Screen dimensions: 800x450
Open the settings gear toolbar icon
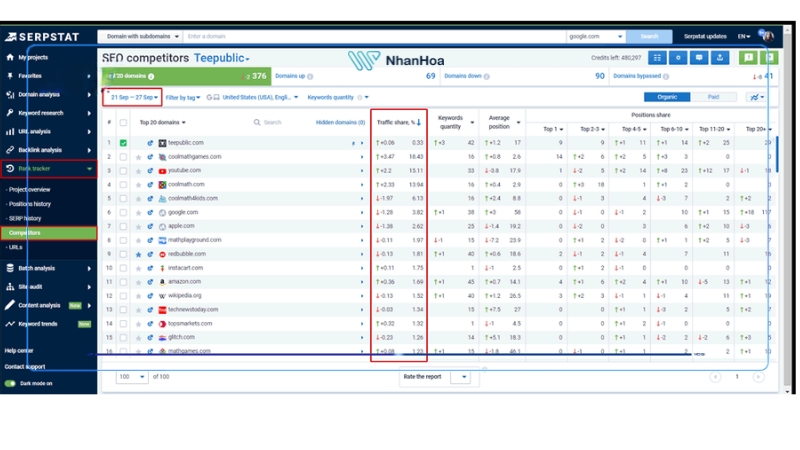tap(678, 58)
